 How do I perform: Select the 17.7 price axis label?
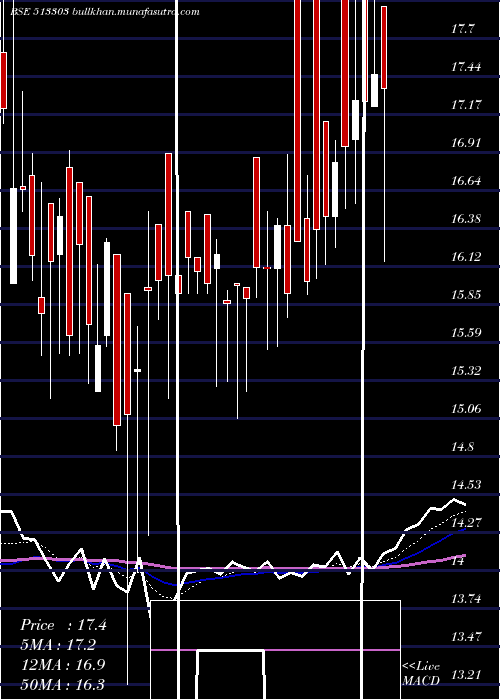(462, 29)
